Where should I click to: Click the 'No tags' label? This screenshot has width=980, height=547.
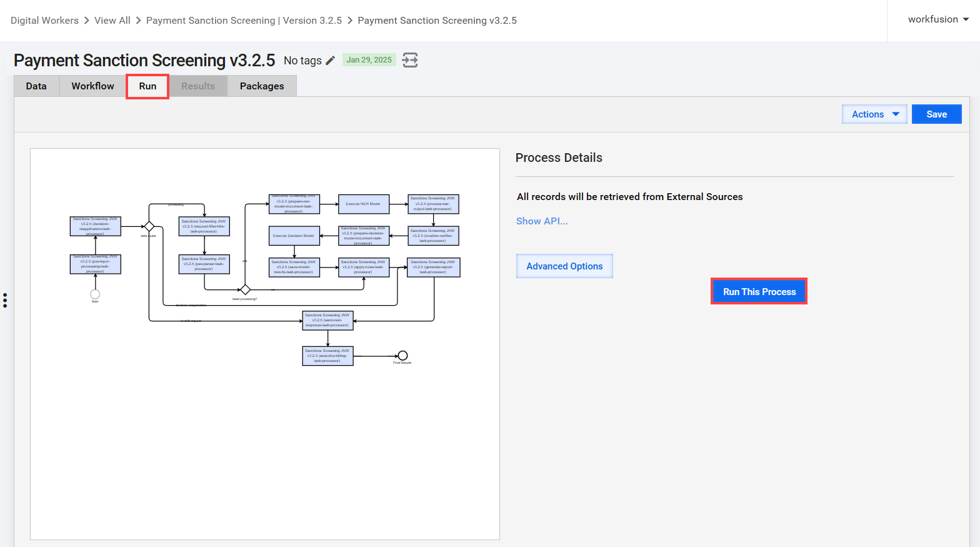tap(302, 61)
